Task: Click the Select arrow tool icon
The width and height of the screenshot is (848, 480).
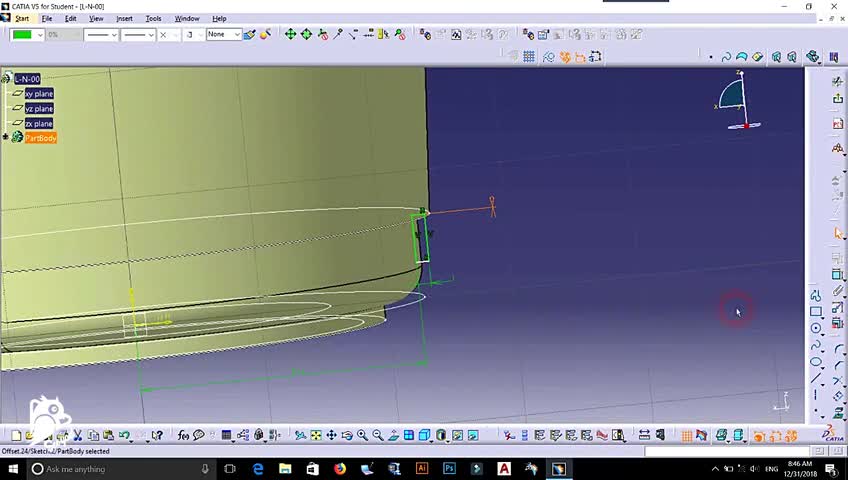Action: (838, 233)
